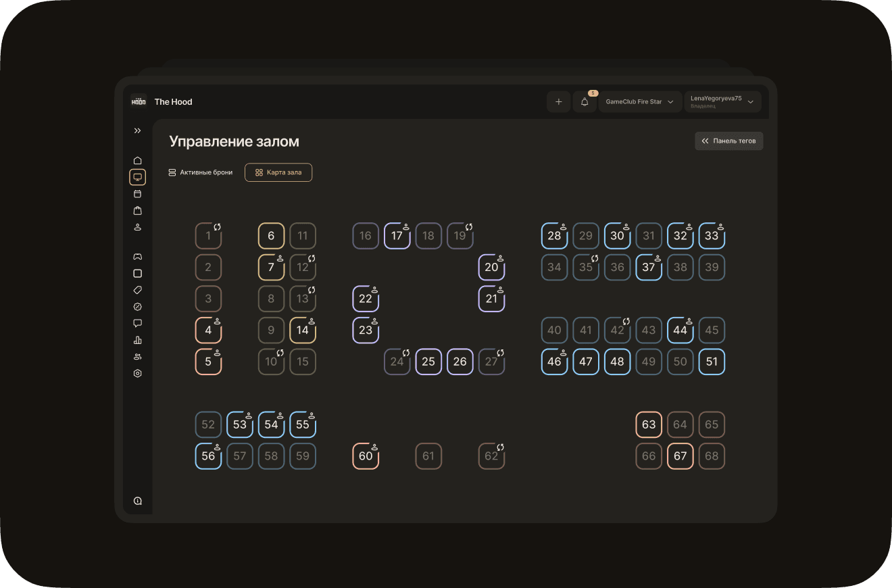892x588 pixels.
Task: Open the settings hexagon sidebar icon
Action: coord(138,373)
